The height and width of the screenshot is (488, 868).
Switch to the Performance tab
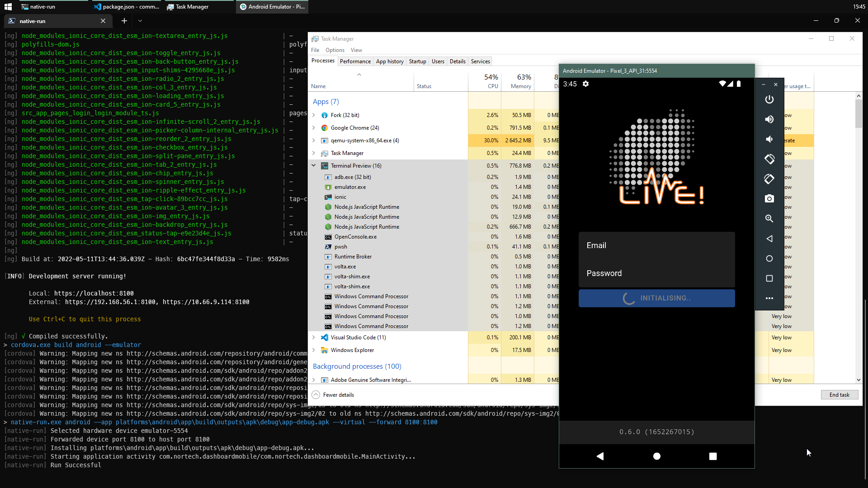click(355, 61)
